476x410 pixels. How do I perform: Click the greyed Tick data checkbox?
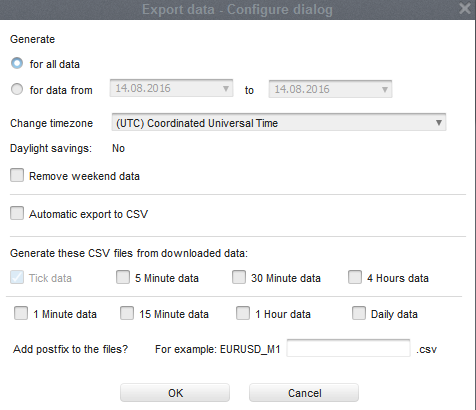point(17,277)
